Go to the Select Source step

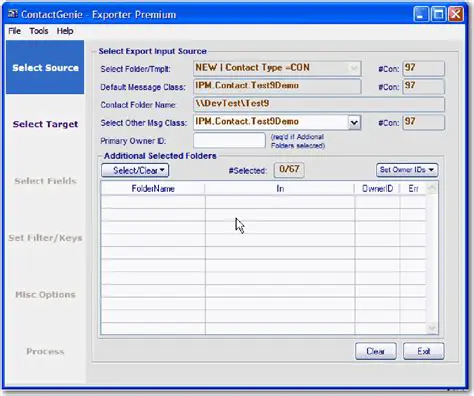pos(45,67)
